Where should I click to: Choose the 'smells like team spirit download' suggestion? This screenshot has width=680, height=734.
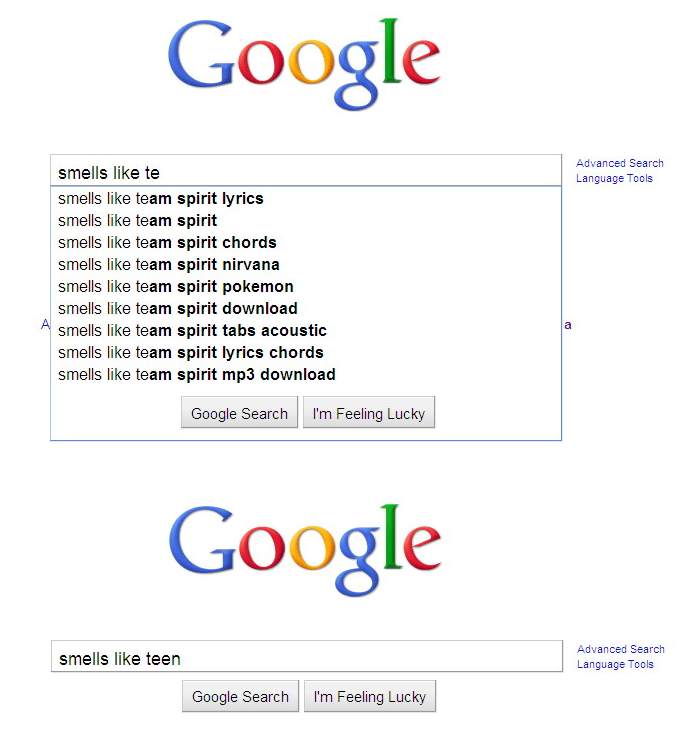[x=178, y=309]
